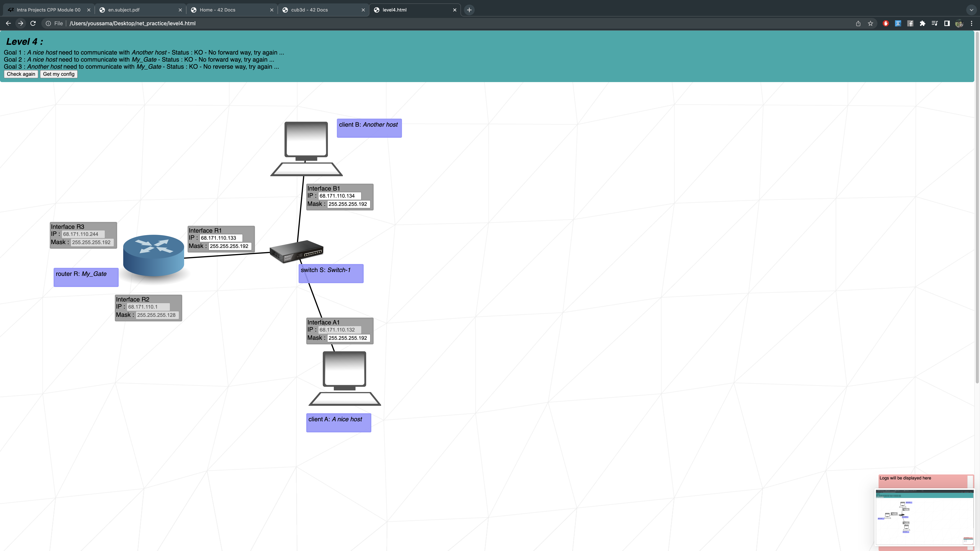980x551 pixels.
Task: Click the address bar URL
Action: (132, 24)
